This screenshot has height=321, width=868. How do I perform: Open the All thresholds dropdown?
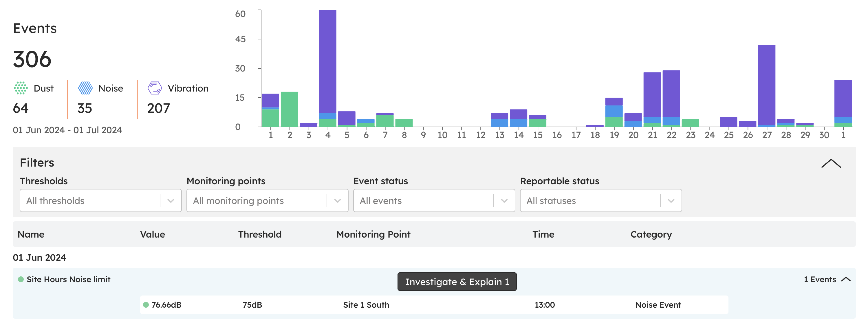[x=100, y=200]
